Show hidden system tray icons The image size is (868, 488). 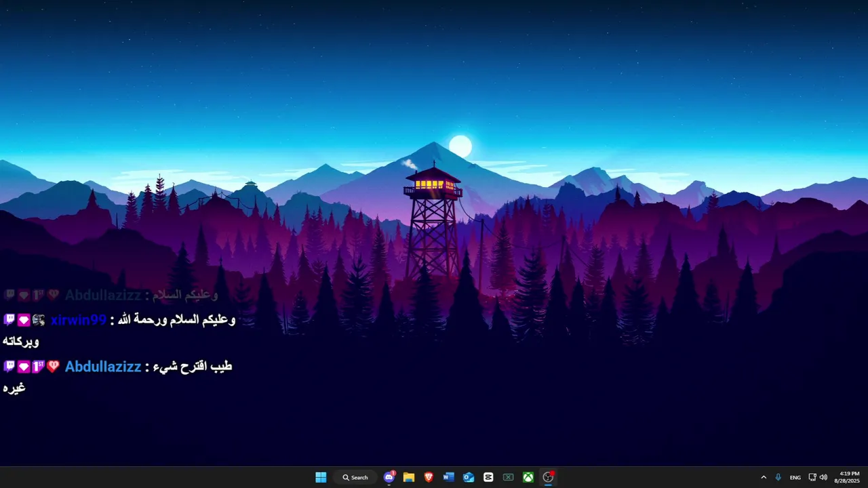(764, 477)
